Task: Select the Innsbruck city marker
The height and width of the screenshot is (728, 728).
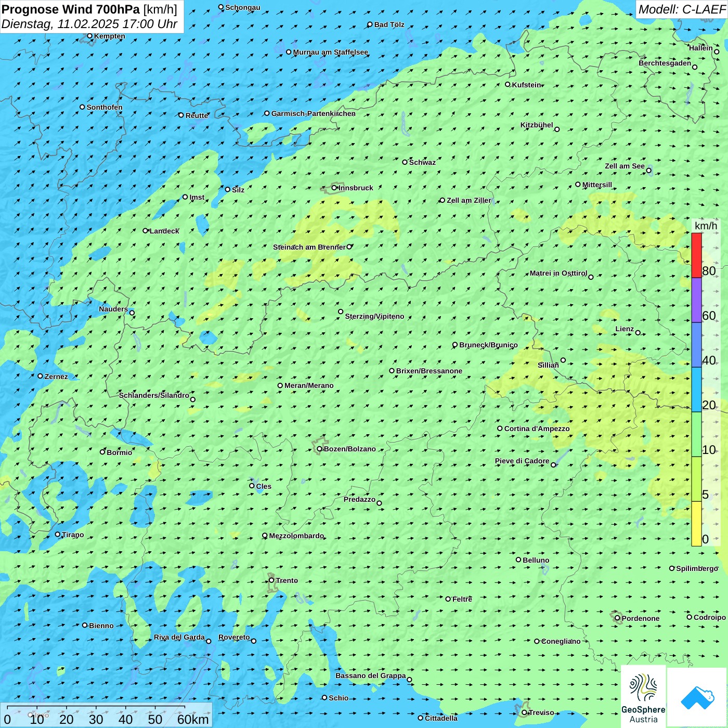Action: [x=334, y=188]
